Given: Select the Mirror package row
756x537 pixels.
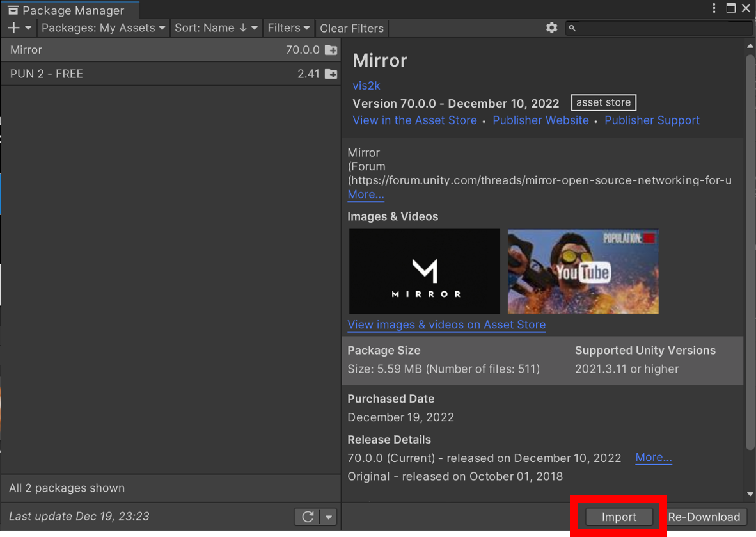Looking at the screenshot, I should coord(171,50).
